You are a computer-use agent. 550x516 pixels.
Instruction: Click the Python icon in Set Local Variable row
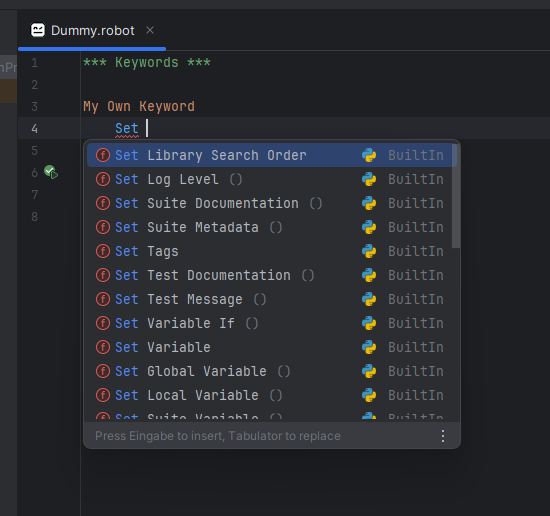tap(369, 395)
